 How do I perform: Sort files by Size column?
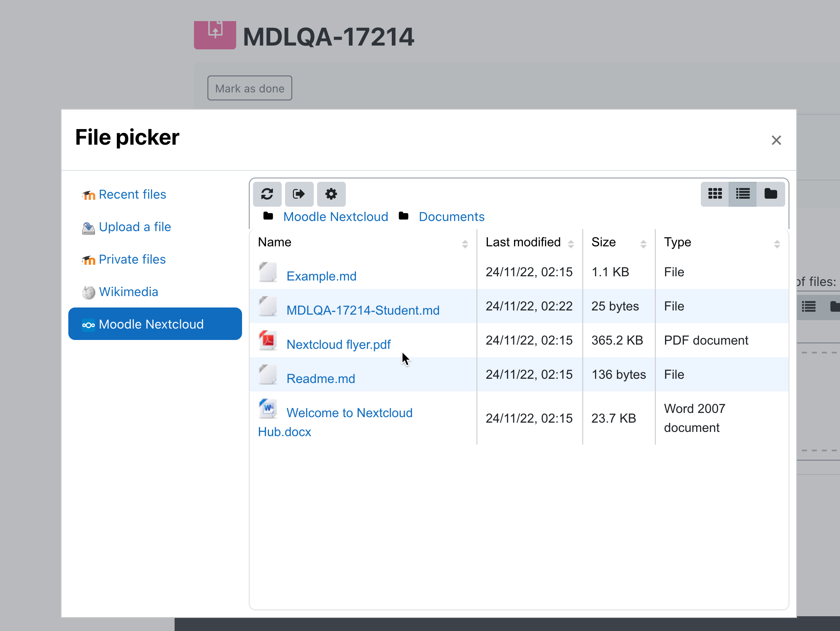[619, 243]
